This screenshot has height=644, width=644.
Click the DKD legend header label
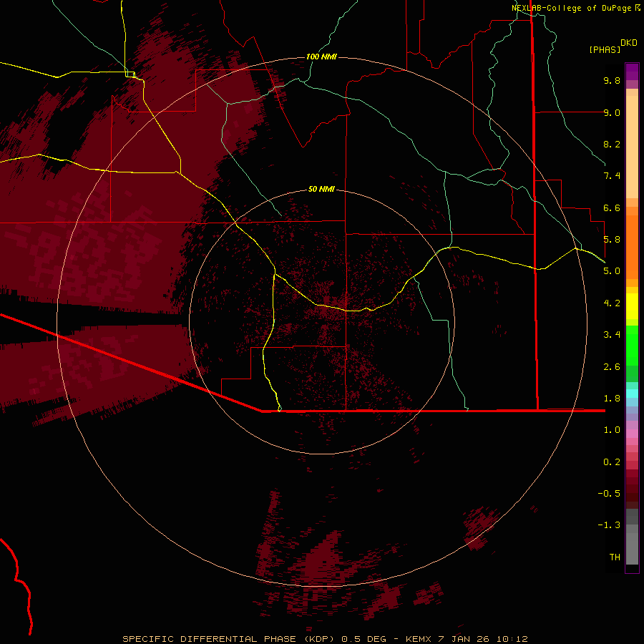point(629,43)
